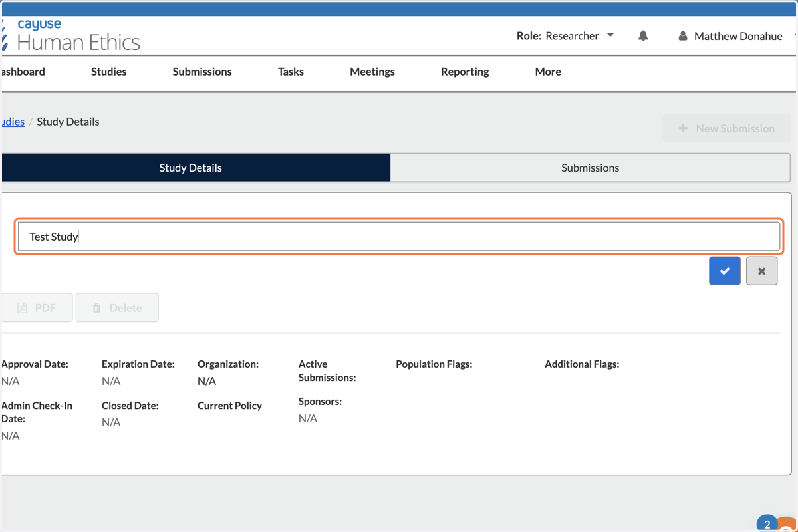This screenshot has width=798, height=532.
Task: Confirm study title with checkmark button
Action: pyautogui.click(x=725, y=271)
